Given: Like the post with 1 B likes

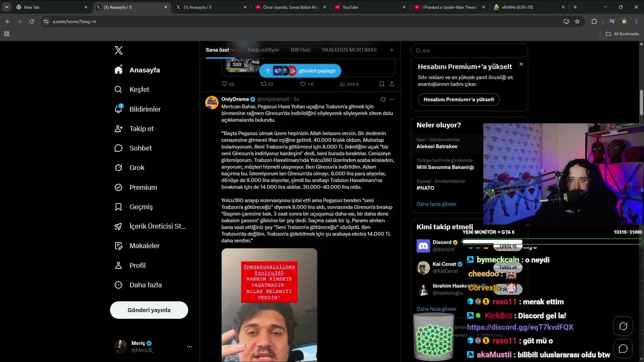Looking at the screenshot, I should click(306, 84).
